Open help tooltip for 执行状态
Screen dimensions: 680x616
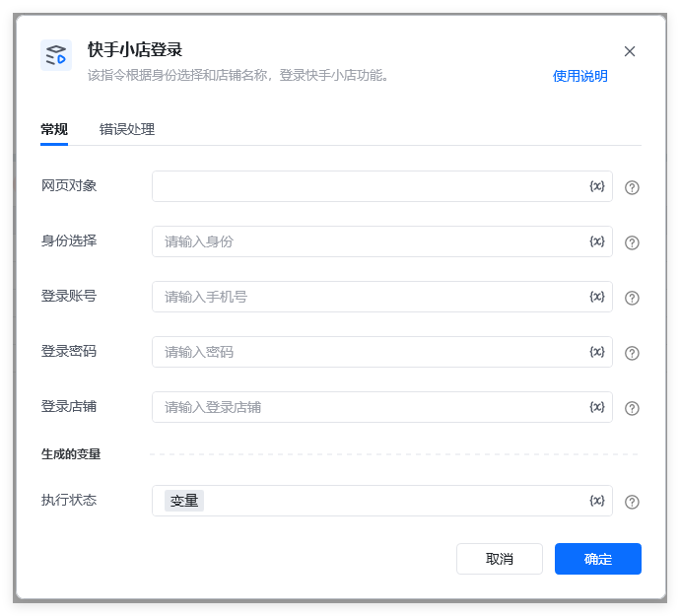(632, 502)
